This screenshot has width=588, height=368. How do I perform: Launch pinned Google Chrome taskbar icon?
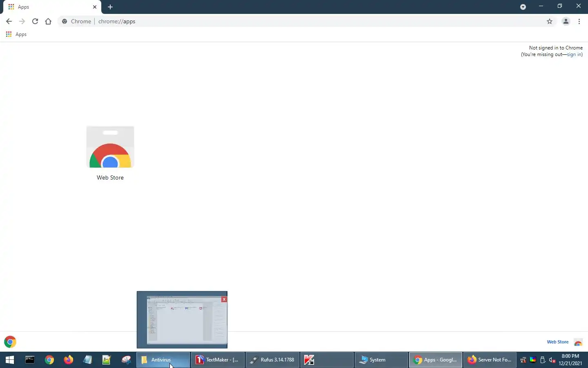(x=49, y=360)
